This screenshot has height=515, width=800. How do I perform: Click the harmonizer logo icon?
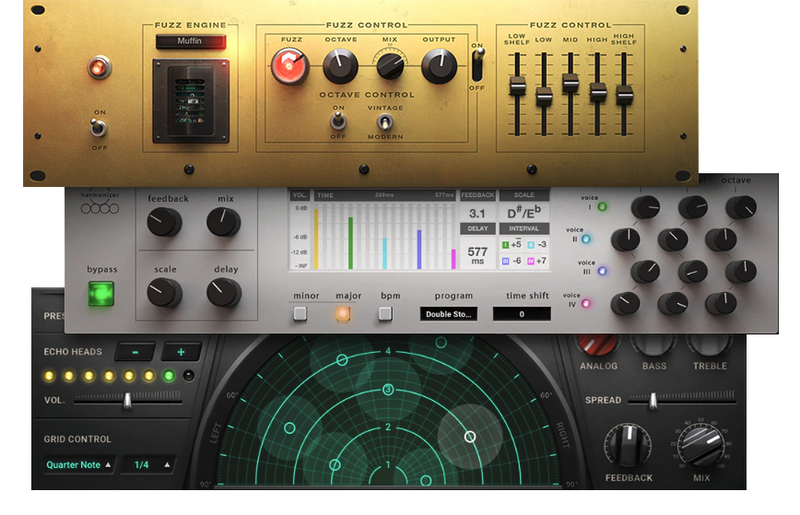pos(100,208)
